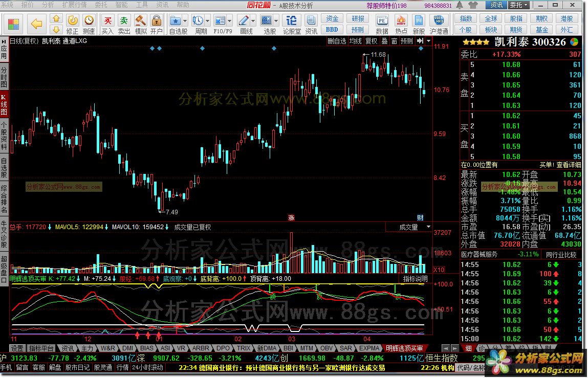Open the 报价 menu
Screen dimensions: 588x378
pyautogui.click(x=27, y=5)
